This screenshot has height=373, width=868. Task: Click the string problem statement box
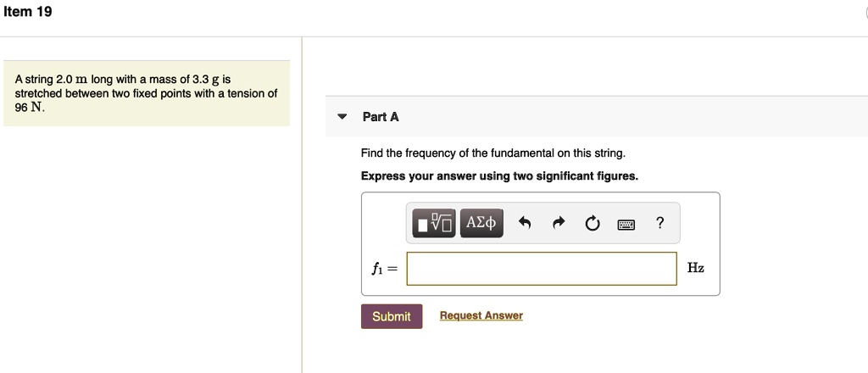click(146, 93)
